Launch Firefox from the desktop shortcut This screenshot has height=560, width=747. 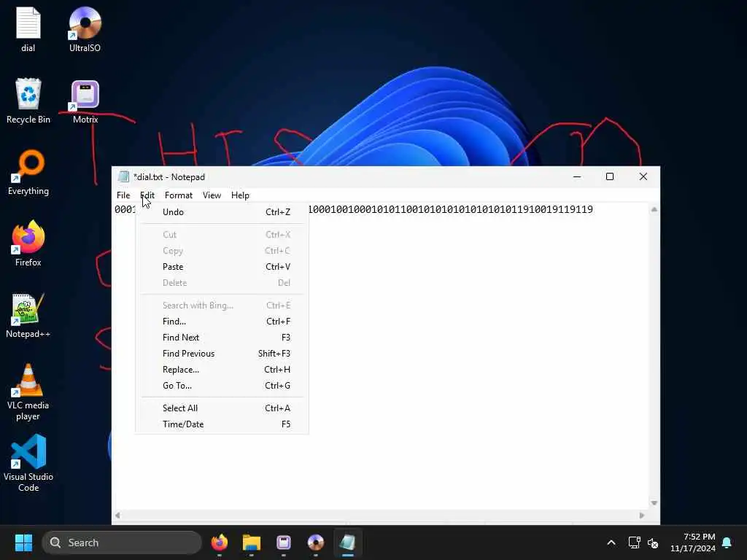(28, 244)
